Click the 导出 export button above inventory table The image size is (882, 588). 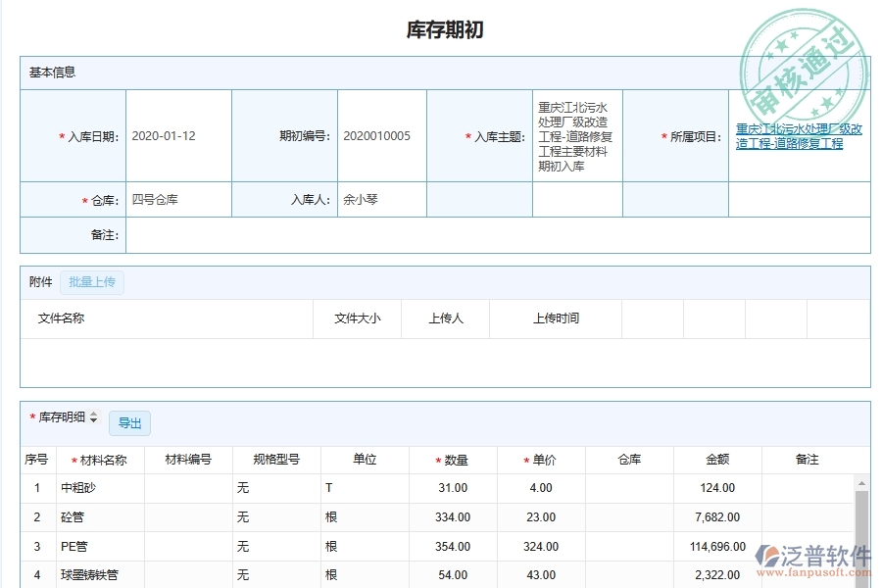[130, 422]
